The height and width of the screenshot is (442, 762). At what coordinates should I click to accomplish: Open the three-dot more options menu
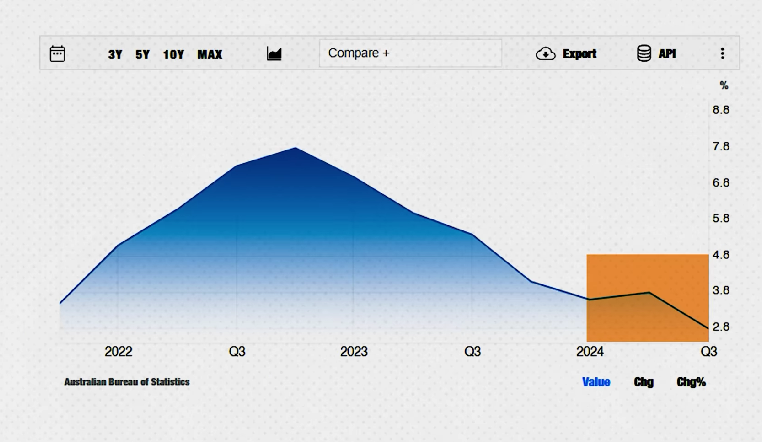(x=723, y=53)
